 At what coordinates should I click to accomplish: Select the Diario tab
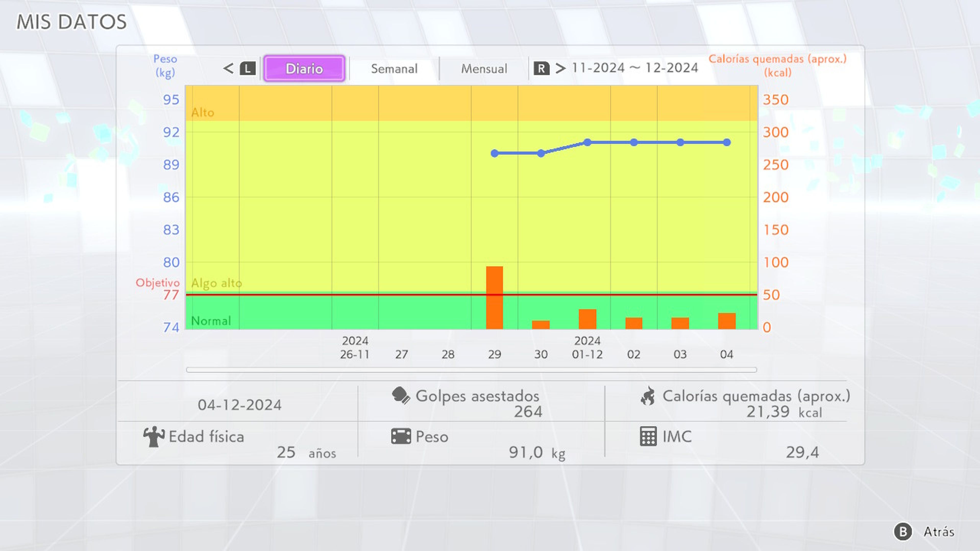pyautogui.click(x=304, y=68)
